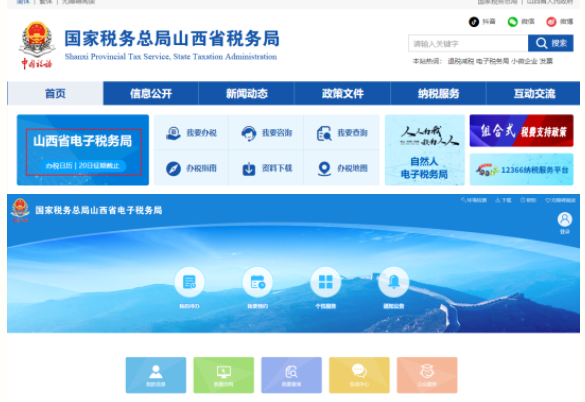Click the bell circle icon in the e-tax banner

(x=394, y=281)
